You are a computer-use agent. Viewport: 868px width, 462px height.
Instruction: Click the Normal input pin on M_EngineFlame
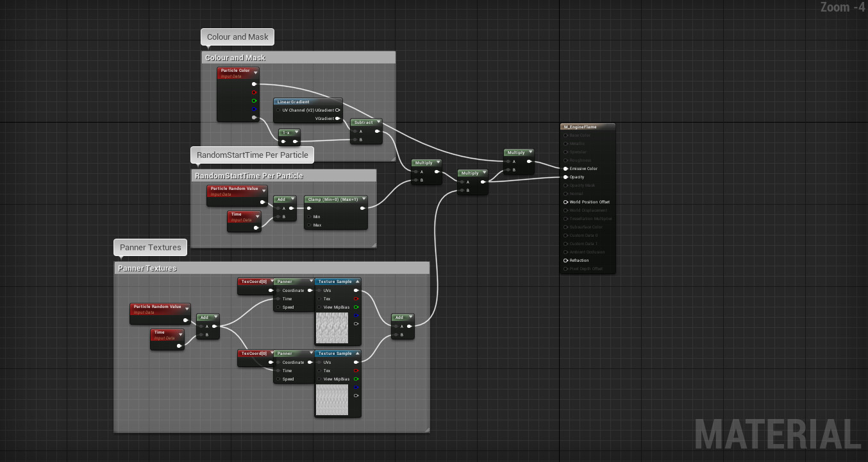click(x=565, y=194)
